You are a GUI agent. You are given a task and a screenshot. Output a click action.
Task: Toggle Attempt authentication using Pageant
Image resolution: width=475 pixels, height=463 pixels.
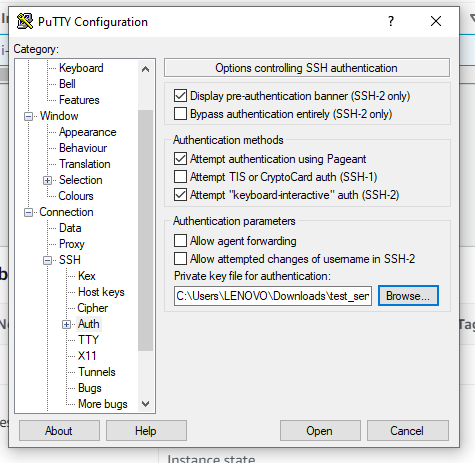point(180,159)
